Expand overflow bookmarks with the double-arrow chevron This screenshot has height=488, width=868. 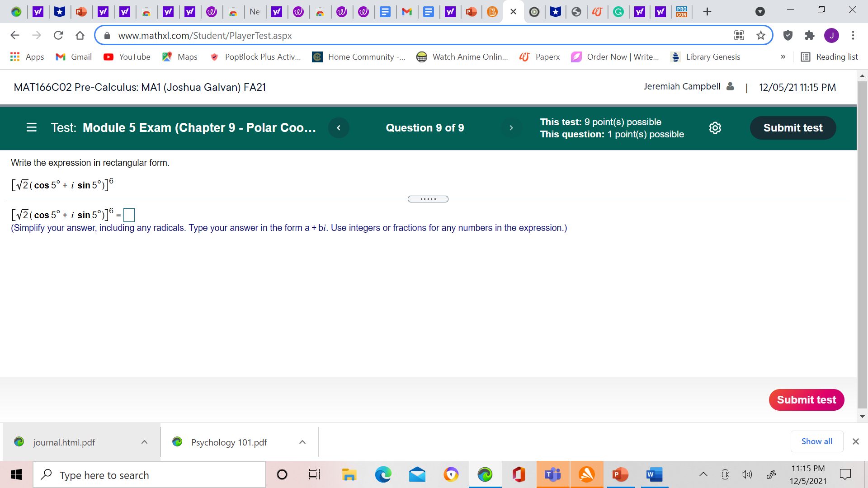[783, 57]
